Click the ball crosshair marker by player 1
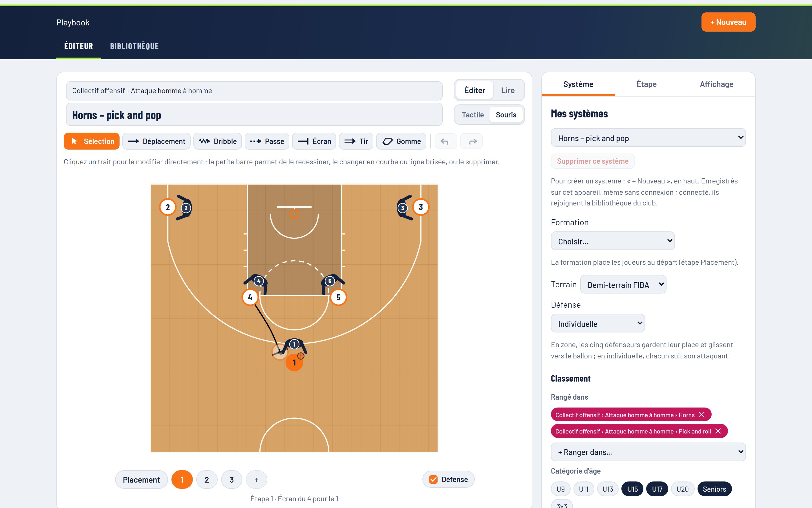812x508 pixels. tap(301, 356)
